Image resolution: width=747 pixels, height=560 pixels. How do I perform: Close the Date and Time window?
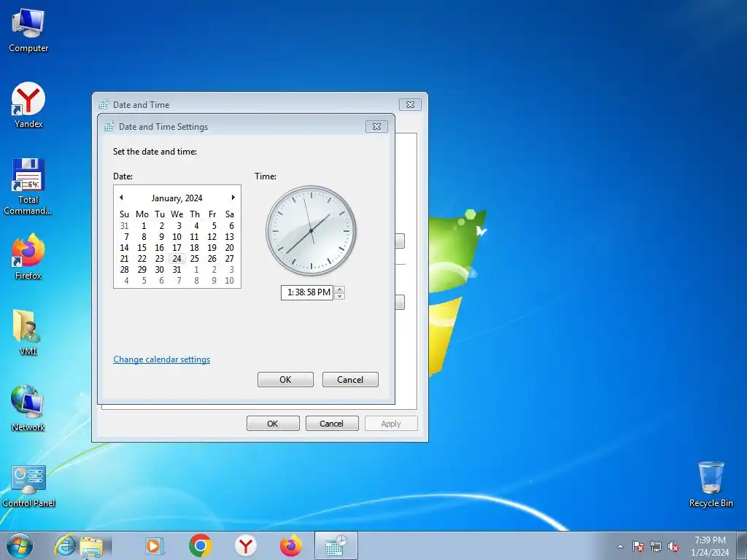[410, 104]
